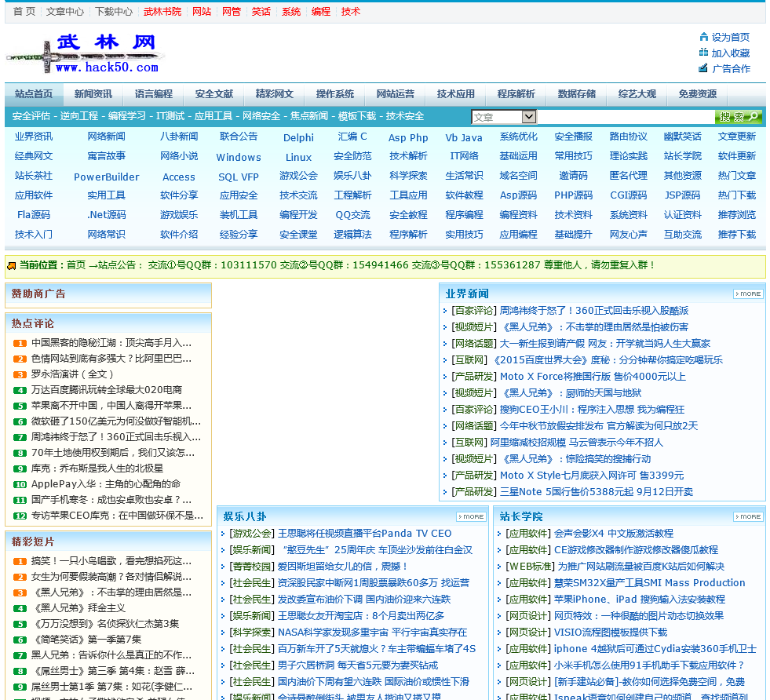This screenshot has height=700, width=770.
Task: Open 武林书院 in top menu
Action: click(162, 12)
